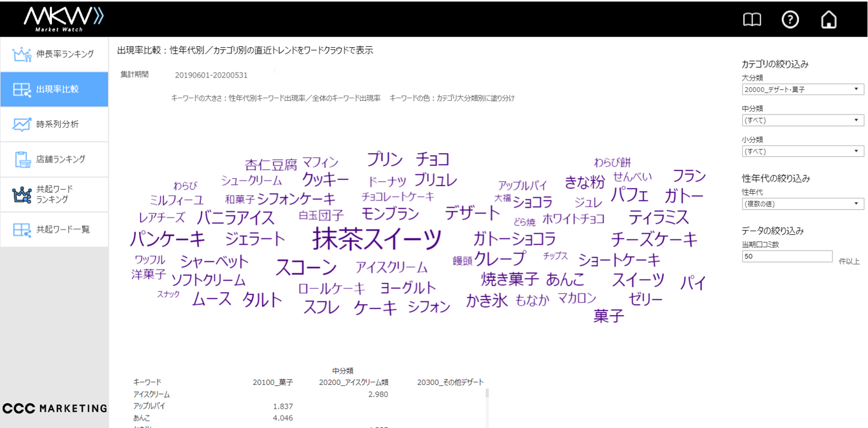Click the MKW Market Watch logo
The height and width of the screenshot is (428, 868).
point(64,19)
